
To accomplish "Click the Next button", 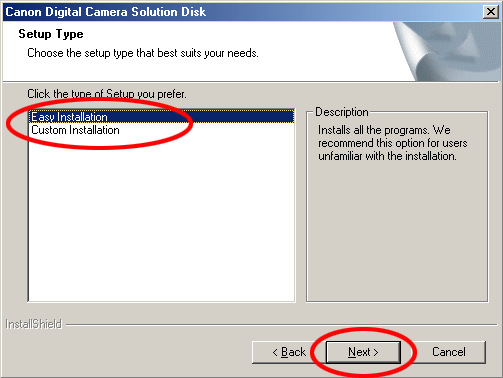I will (363, 352).
